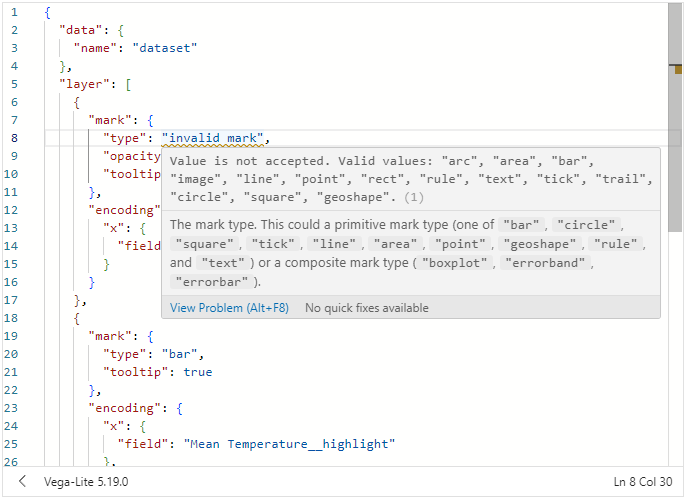
Task: Click the true value of tooltip on line 21
Action: click(198, 372)
